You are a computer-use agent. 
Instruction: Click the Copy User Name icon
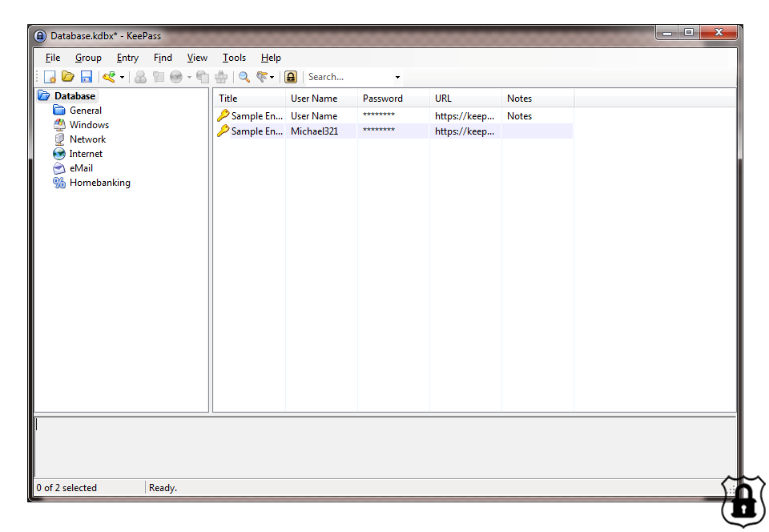click(x=140, y=77)
